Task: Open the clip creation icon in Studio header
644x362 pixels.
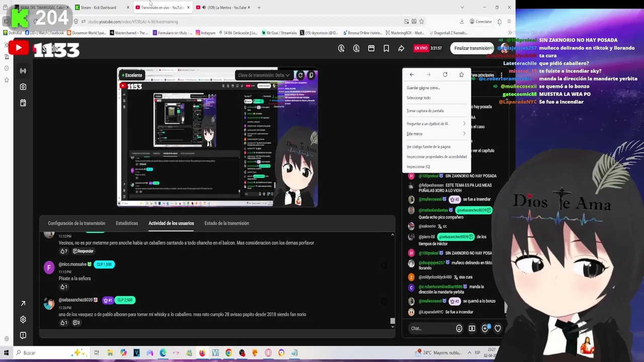Action: click(x=371, y=48)
